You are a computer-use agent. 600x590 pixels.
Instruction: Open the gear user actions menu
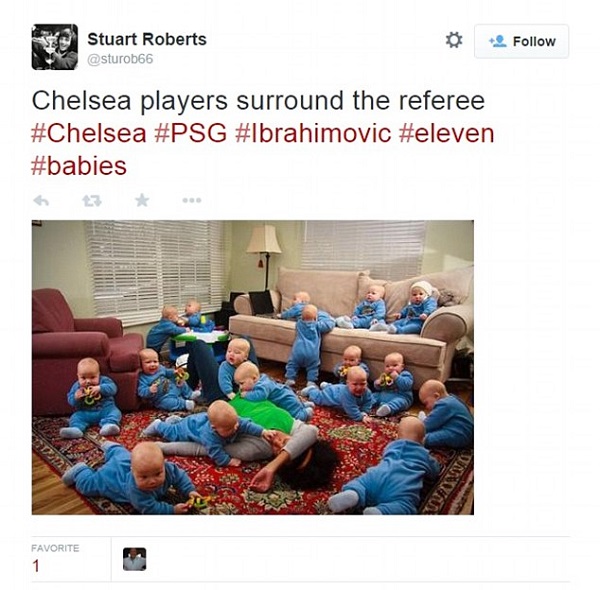(454, 40)
